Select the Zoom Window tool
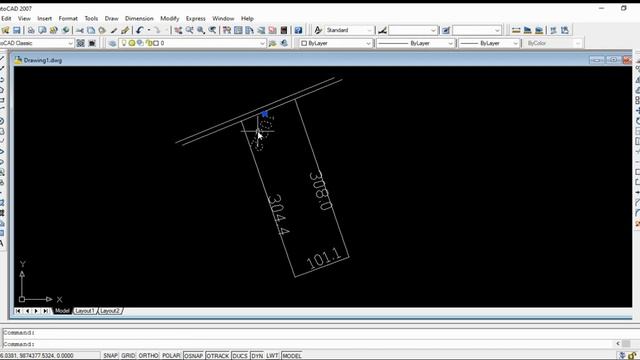640x360 pixels. [x=201, y=30]
